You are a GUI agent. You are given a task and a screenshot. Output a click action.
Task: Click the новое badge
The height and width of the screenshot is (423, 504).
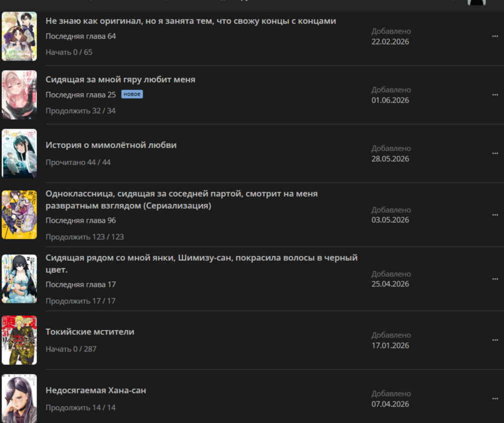click(132, 94)
